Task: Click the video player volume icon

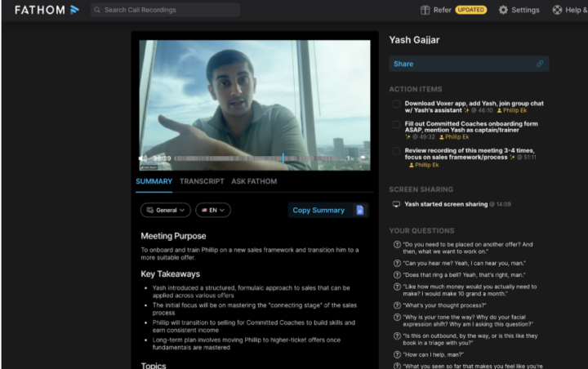Action: tap(143, 158)
